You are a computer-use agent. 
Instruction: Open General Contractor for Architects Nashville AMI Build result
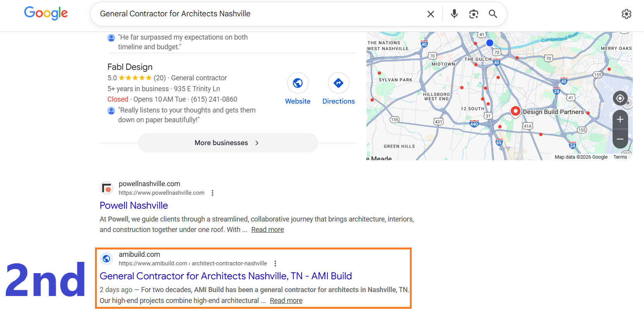point(226,276)
